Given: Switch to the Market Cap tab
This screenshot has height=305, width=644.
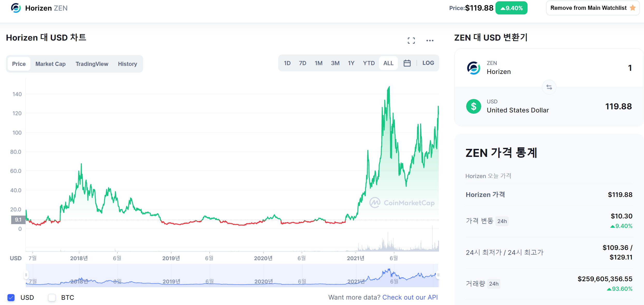Looking at the screenshot, I should pos(50,64).
